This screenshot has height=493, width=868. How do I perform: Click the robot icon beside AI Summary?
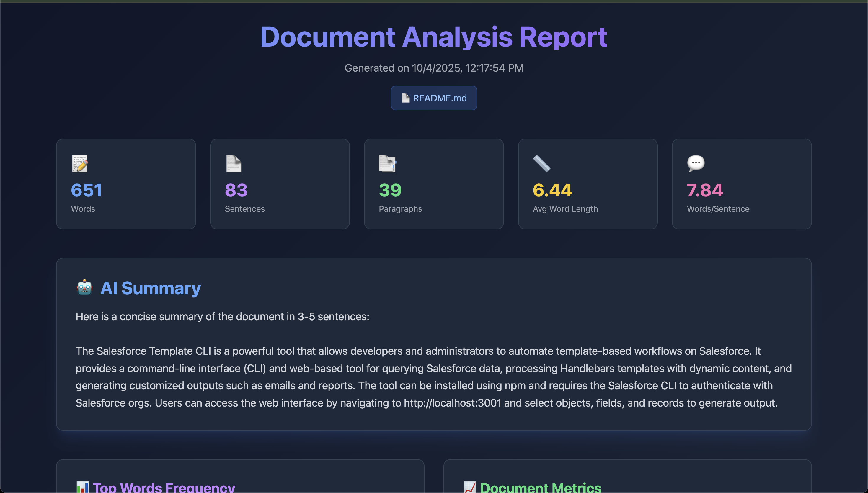point(84,288)
